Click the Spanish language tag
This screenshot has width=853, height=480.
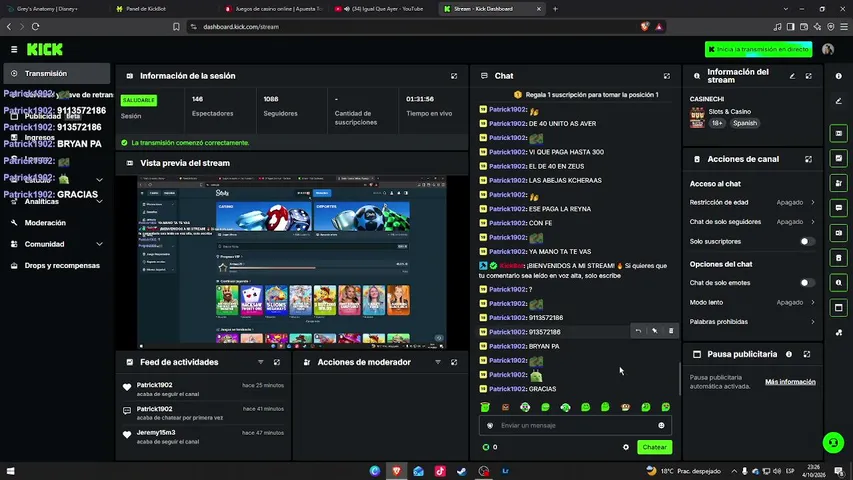pyautogui.click(x=745, y=124)
